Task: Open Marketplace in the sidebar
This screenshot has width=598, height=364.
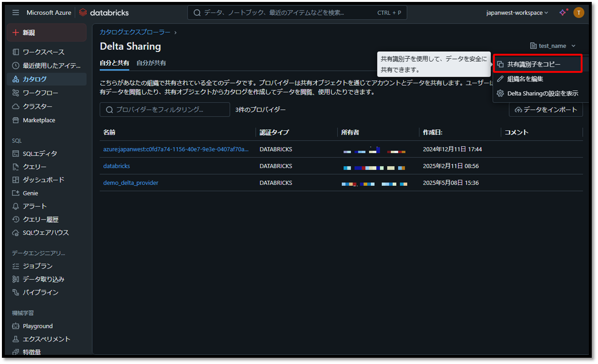Action: [39, 120]
